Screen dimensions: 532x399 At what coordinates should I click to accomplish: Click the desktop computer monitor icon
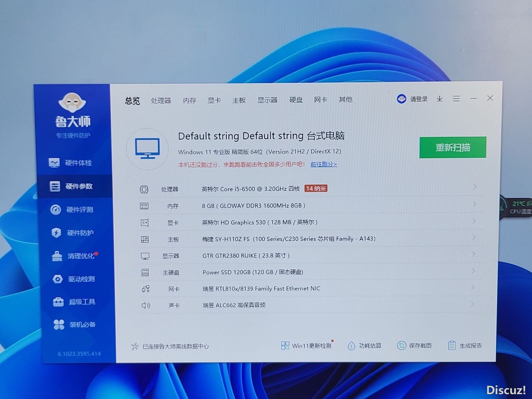pos(148,149)
